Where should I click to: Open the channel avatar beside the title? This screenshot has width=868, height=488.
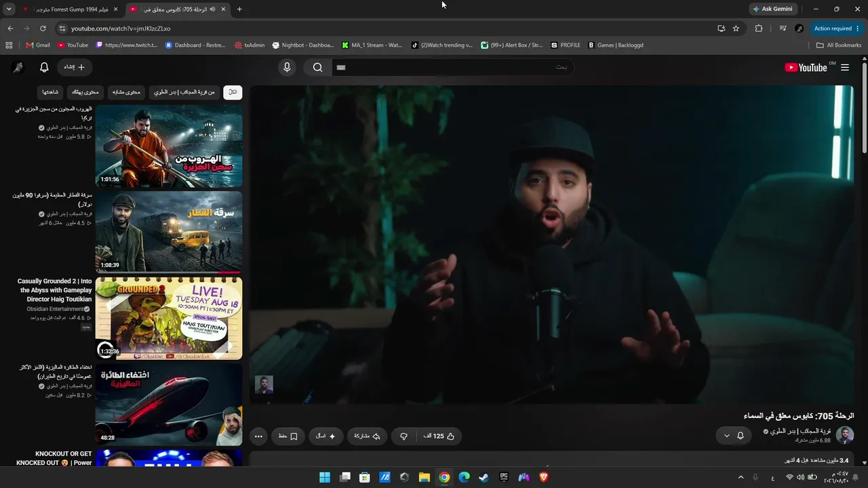845,435
